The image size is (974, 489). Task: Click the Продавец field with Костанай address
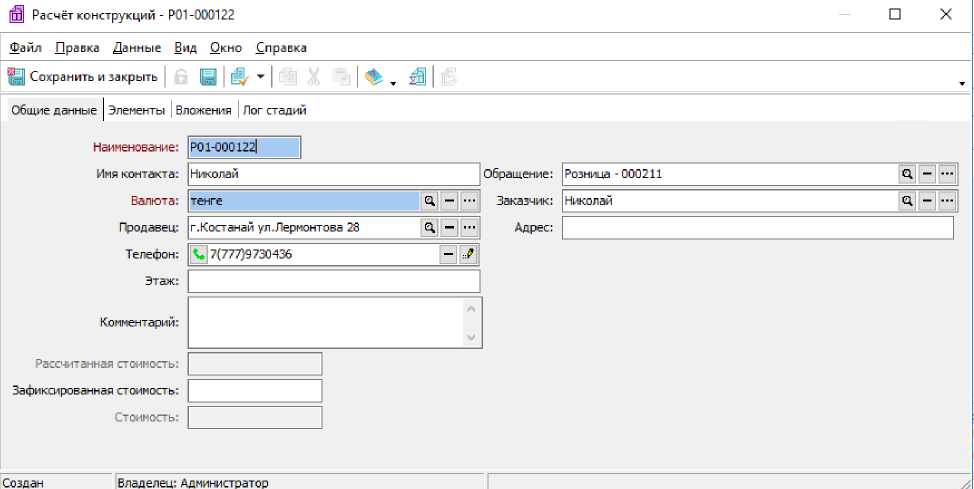(x=304, y=227)
